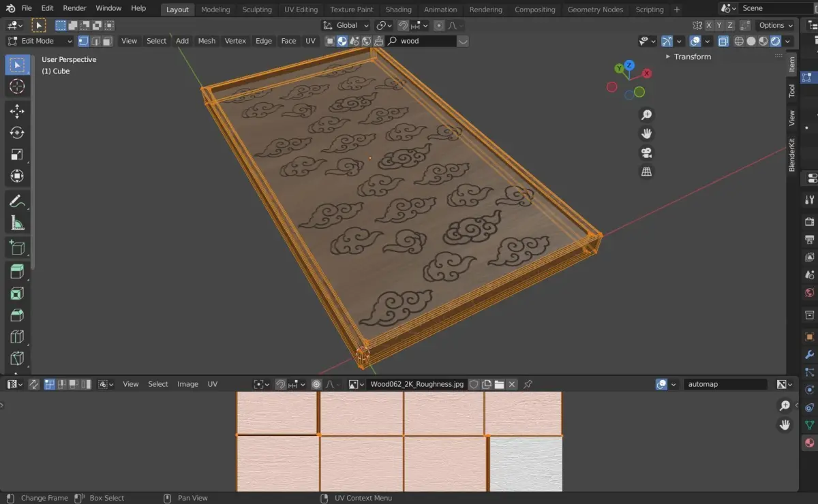Choose the Move tool
Screen dimensions: 818x504
click(x=18, y=111)
